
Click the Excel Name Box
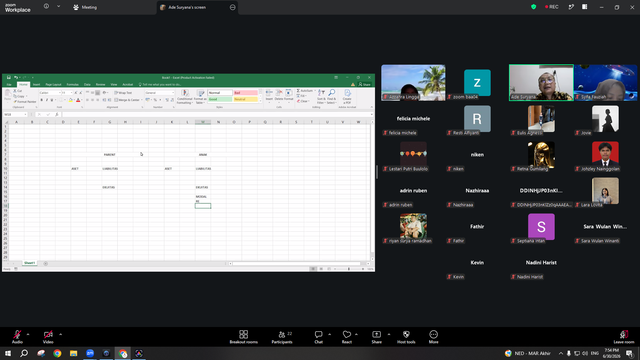pyautogui.click(x=16, y=115)
